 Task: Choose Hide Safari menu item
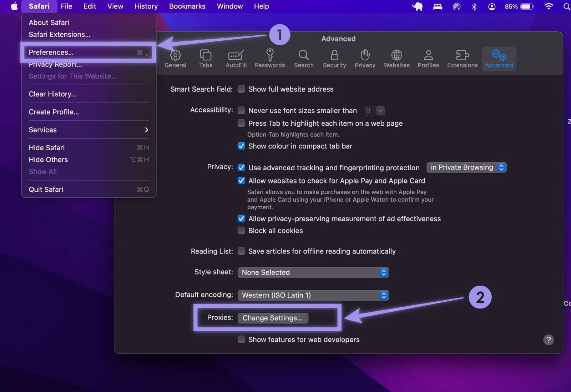[89, 147]
